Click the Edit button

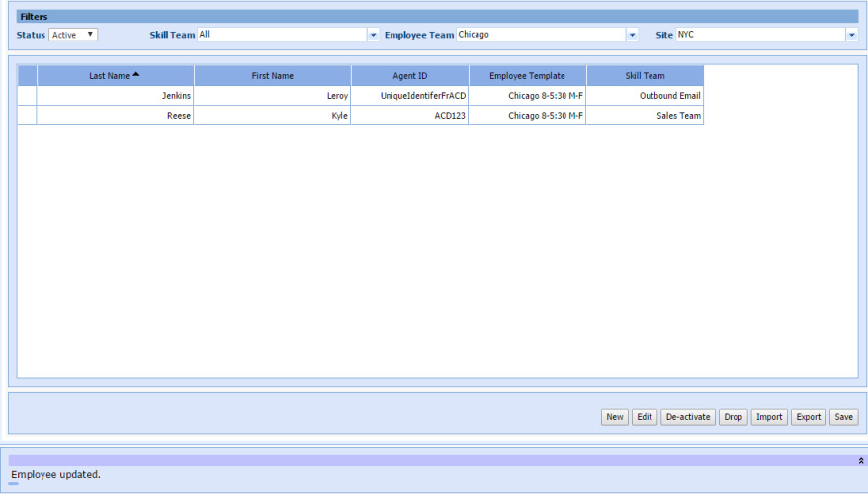tap(645, 417)
